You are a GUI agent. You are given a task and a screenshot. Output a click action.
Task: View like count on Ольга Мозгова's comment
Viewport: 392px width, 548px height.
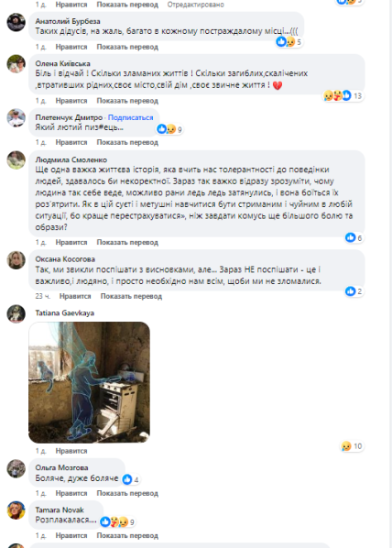point(131,479)
